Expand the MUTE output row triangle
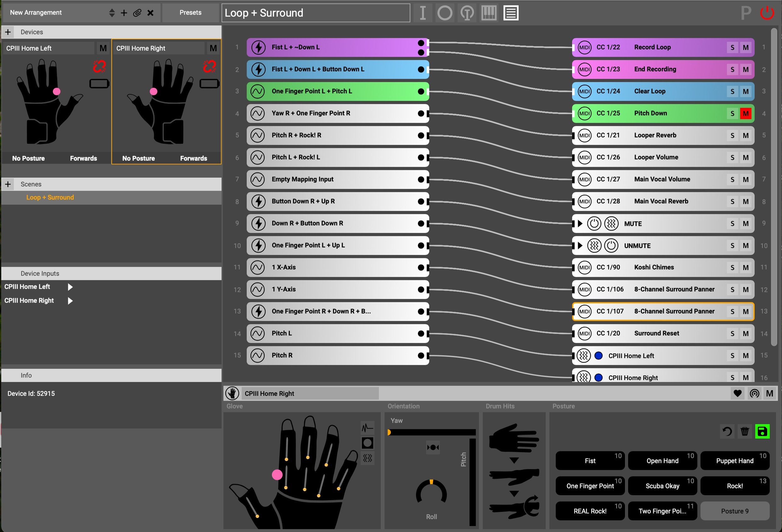Screen dimensions: 782x532 coord(580,224)
